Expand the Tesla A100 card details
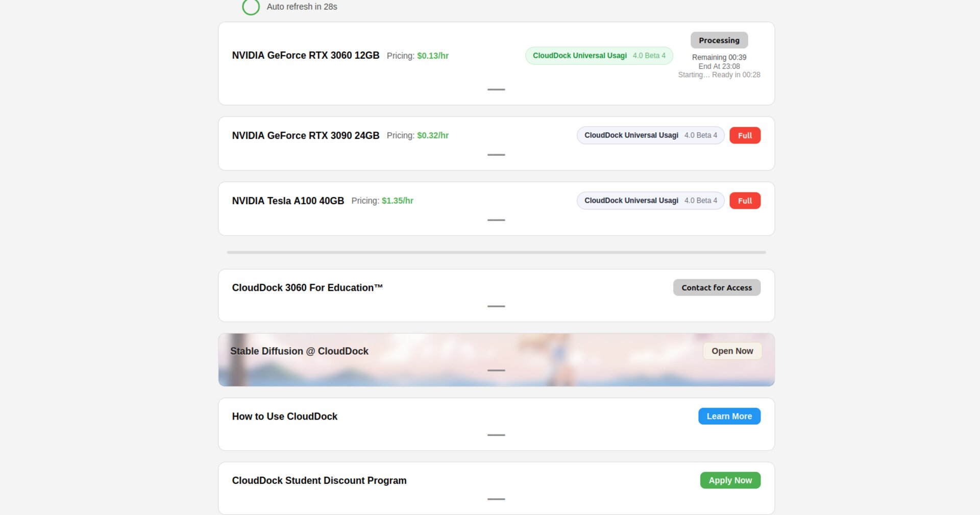Screen dimensions: 980x515 tap(496, 220)
